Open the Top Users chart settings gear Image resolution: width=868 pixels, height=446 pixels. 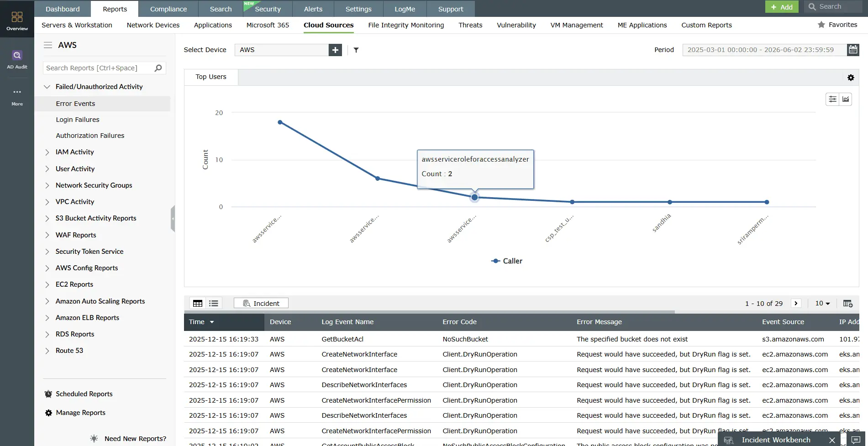click(x=851, y=78)
